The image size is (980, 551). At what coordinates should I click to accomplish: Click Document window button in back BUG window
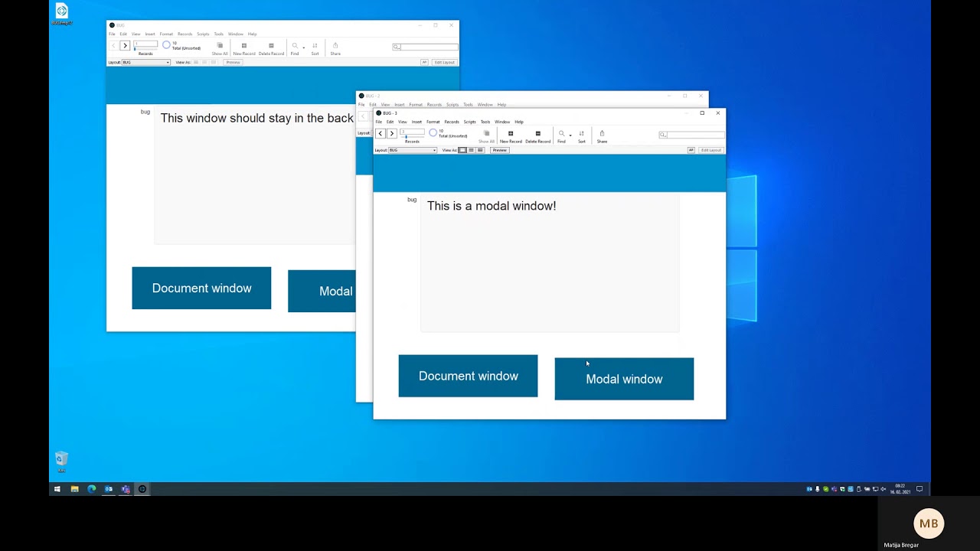[201, 289]
